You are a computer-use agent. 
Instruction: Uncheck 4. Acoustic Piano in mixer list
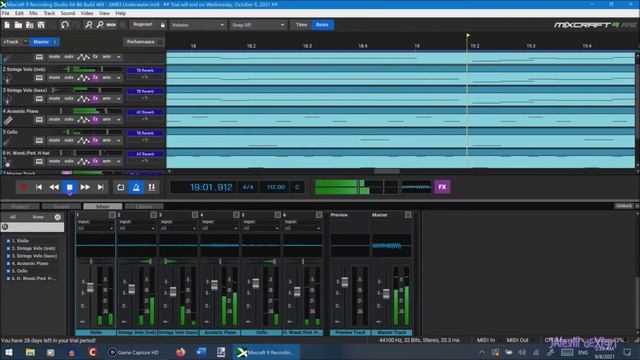tap(8, 264)
